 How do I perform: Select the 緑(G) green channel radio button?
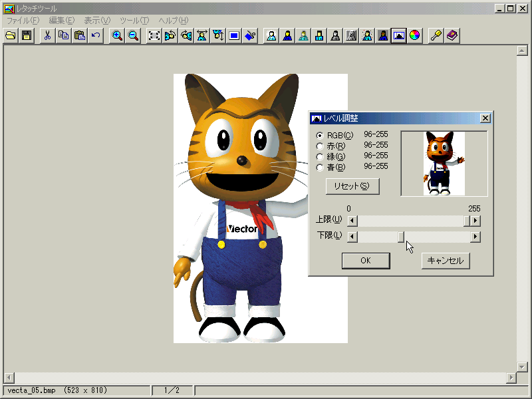point(320,157)
